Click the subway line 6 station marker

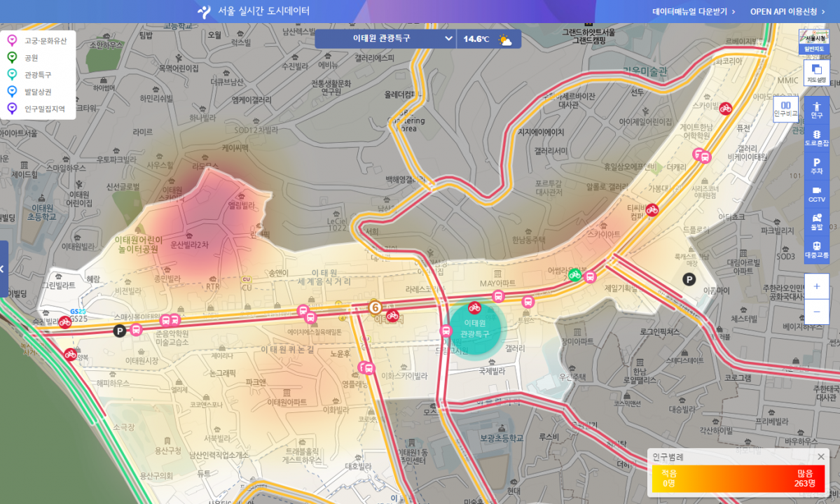tap(375, 307)
